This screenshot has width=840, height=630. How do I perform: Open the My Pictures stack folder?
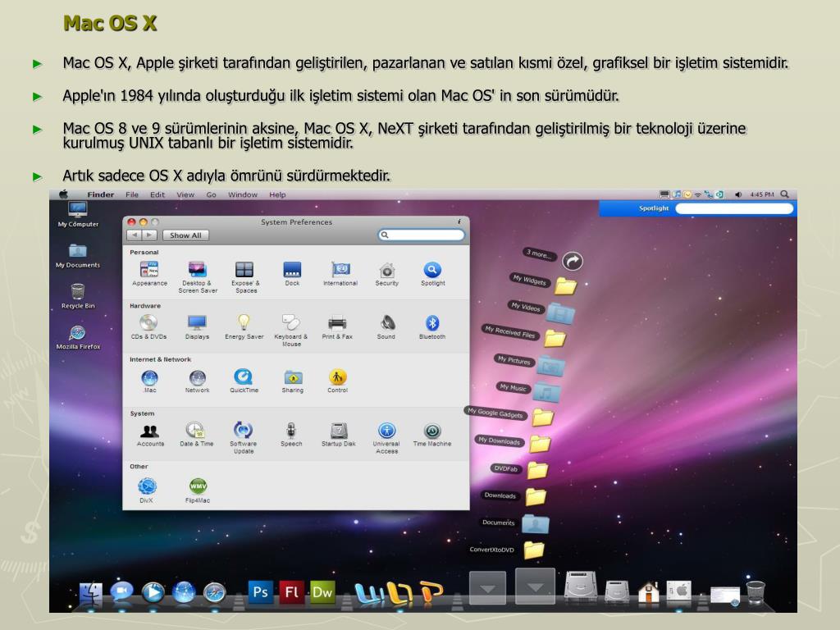coord(551,366)
